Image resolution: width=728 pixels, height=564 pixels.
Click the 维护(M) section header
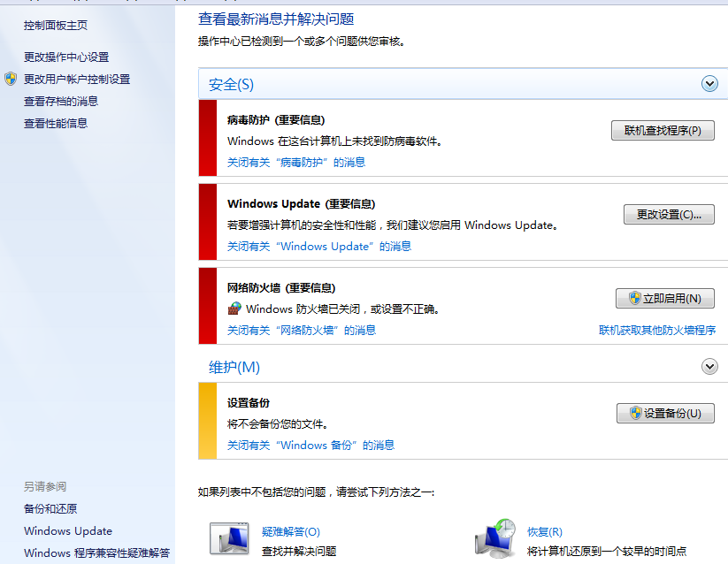[x=463, y=367]
